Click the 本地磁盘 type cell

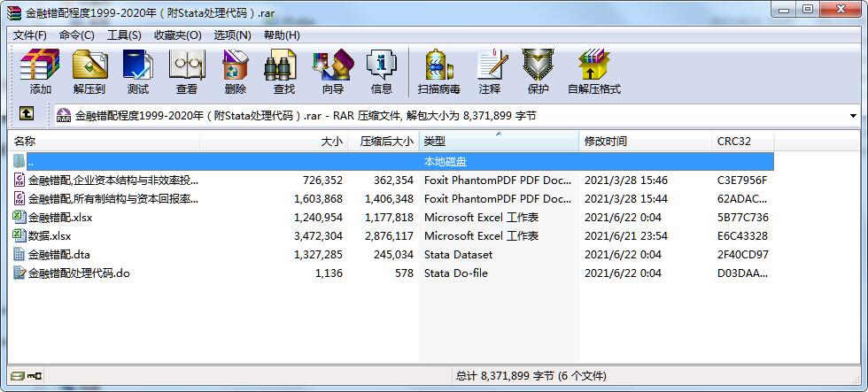coord(445,161)
